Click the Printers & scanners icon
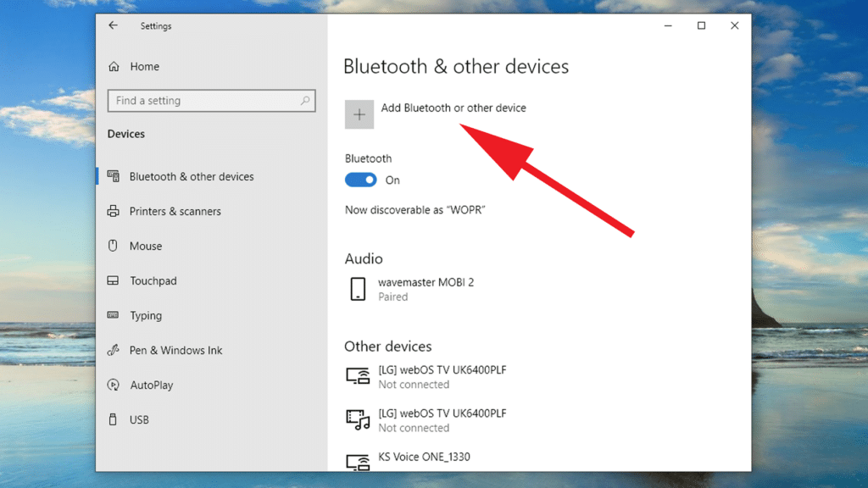The width and height of the screenshot is (868, 488). click(x=114, y=211)
